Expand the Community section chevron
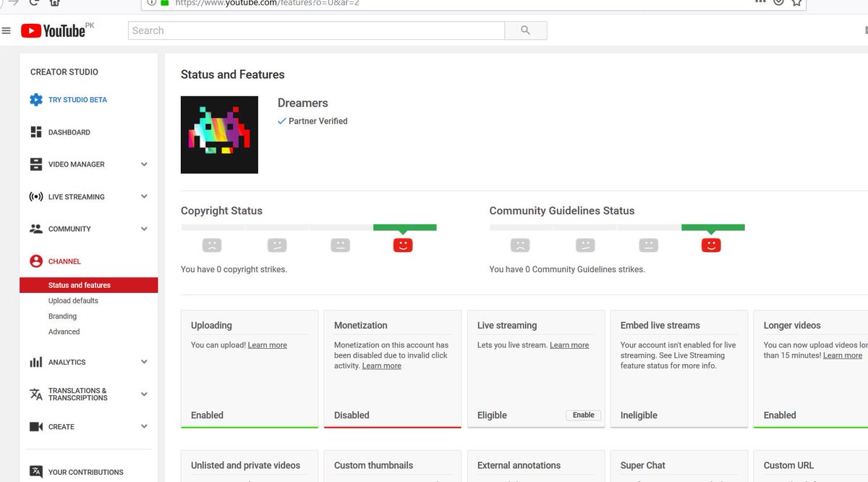This screenshot has width=868, height=482. pos(144,229)
